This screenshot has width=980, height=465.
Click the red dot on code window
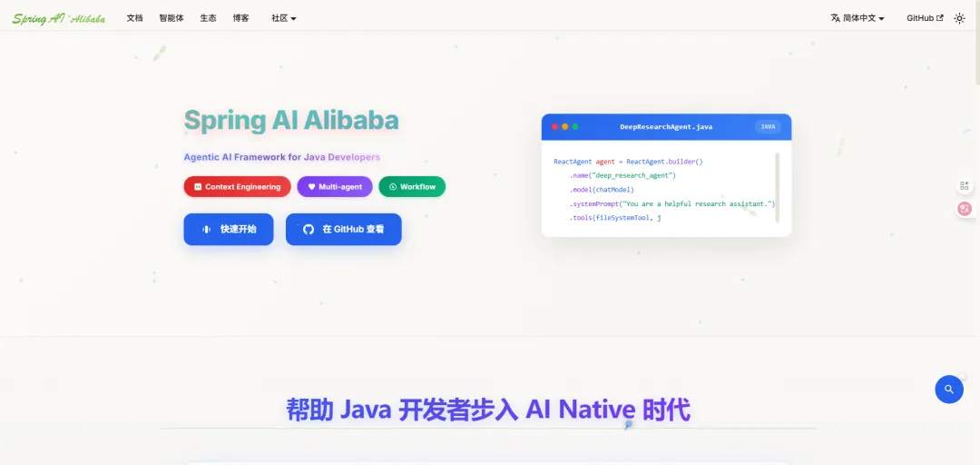point(554,126)
